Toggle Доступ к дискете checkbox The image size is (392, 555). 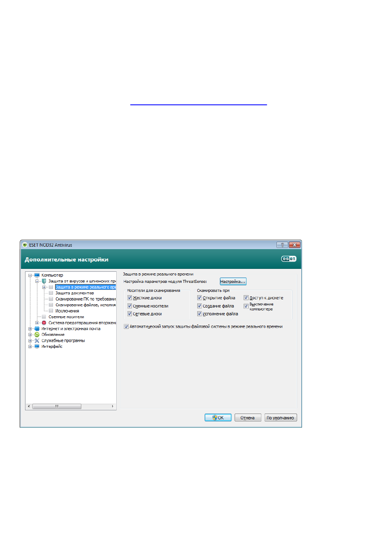(246, 298)
